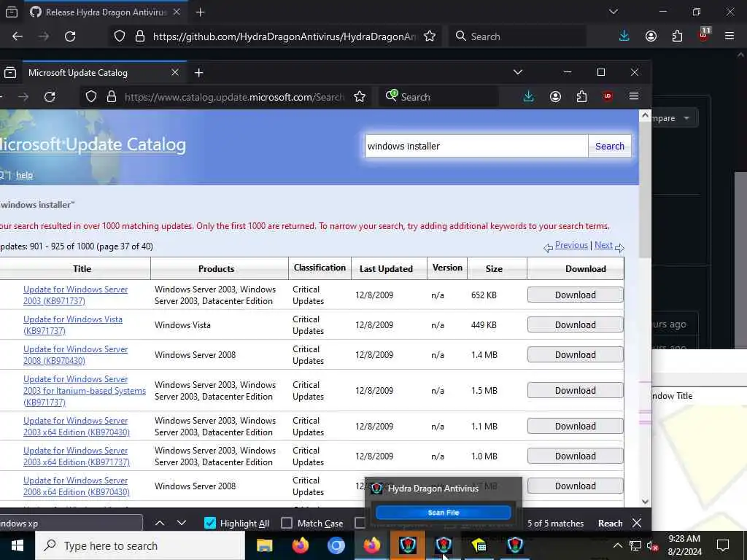Open File Explorer from the taskbar
This screenshot has height=560, width=747.
264,545
